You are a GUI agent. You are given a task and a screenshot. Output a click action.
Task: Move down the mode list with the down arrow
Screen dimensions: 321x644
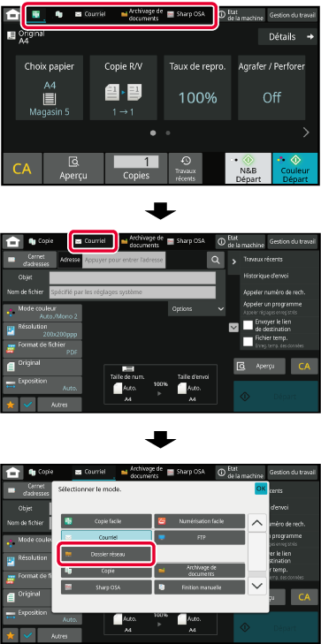coord(257,586)
